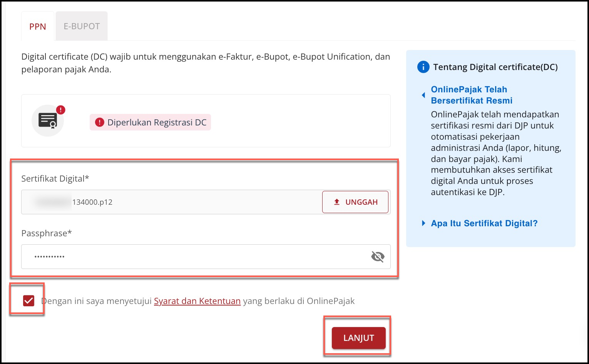Image resolution: width=589 pixels, height=364 pixels.
Task: Switch to the E-BUPOT tab
Action: point(82,27)
